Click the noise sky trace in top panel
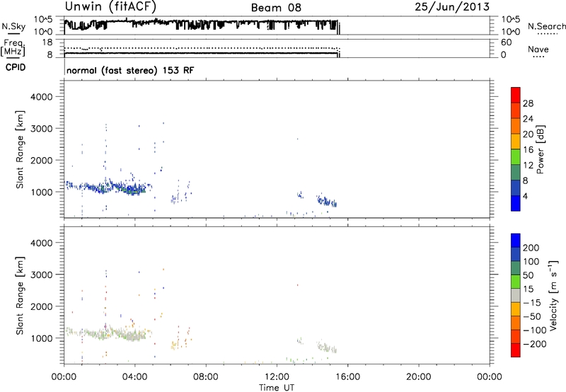The image size is (566, 392). pos(201,24)
